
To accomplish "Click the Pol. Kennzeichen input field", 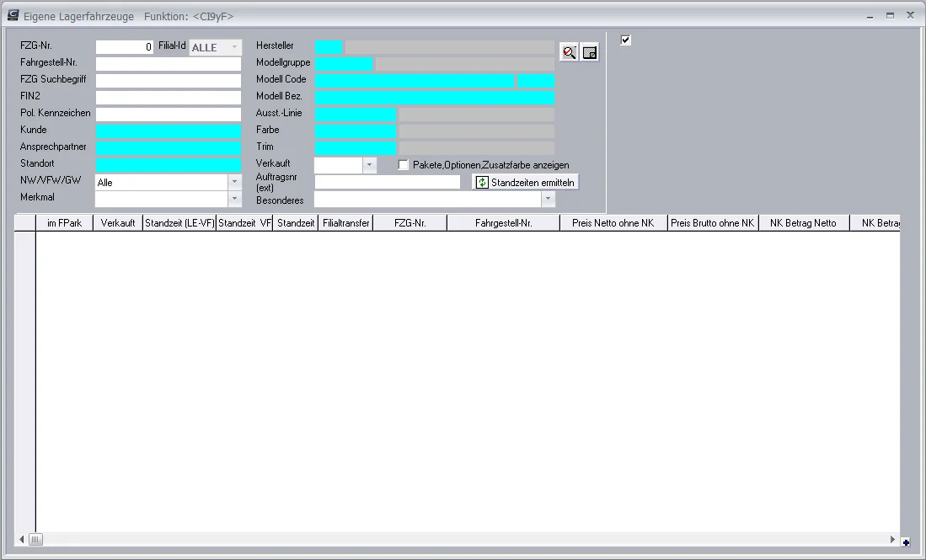I will click(169, 114).
